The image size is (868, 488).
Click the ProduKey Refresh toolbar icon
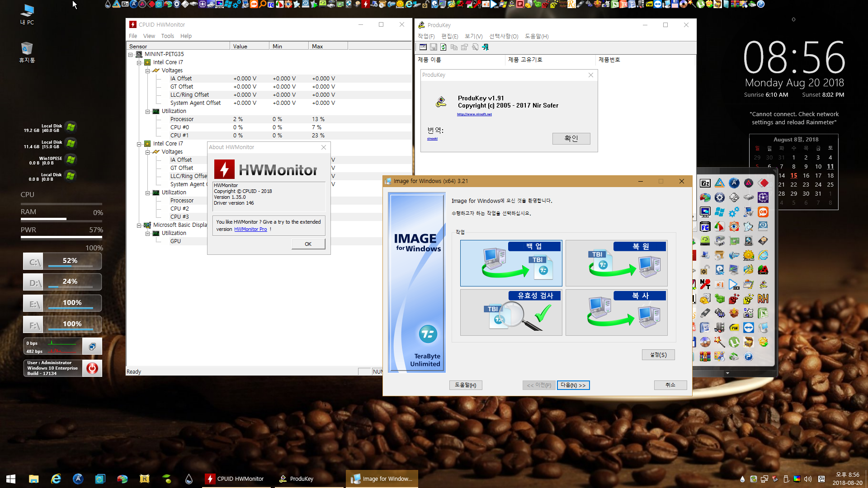click(443, 47)
